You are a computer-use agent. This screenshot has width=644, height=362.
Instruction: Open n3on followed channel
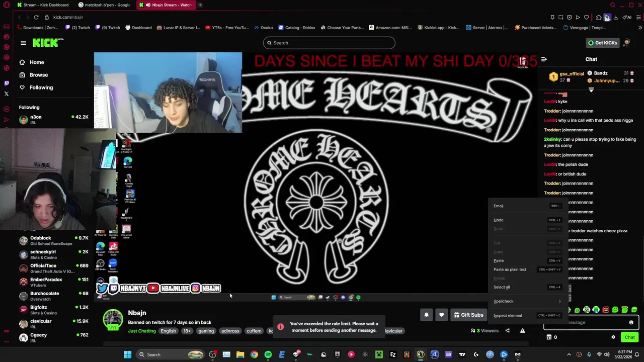point(53,119)
